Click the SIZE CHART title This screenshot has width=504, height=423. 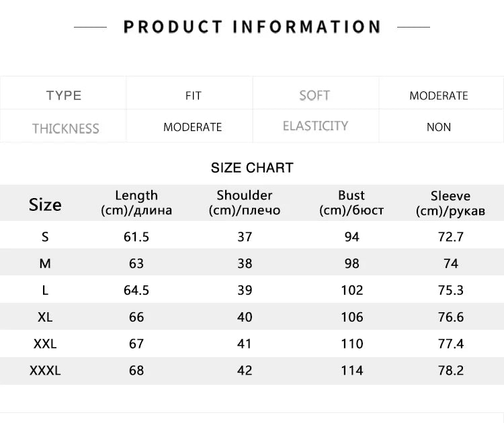pyautogui.click(x=252, y=168)
